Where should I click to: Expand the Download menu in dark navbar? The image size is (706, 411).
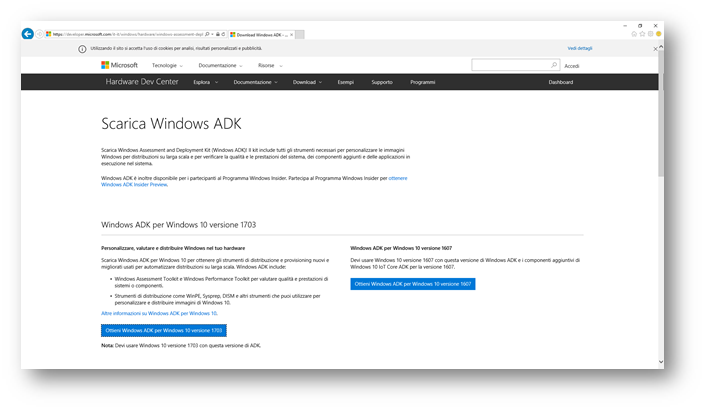click(x=307, y=82)
